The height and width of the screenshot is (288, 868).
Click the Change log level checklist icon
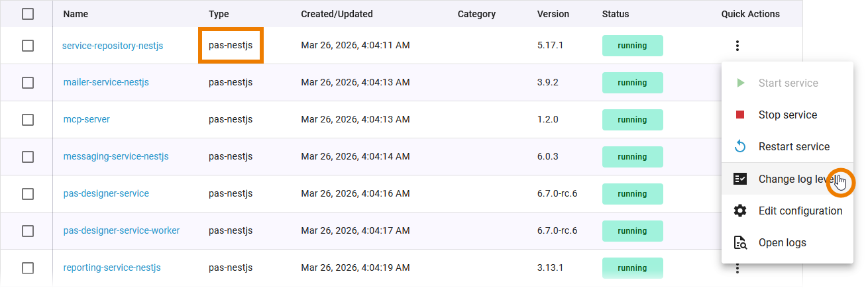coord(740,179)
